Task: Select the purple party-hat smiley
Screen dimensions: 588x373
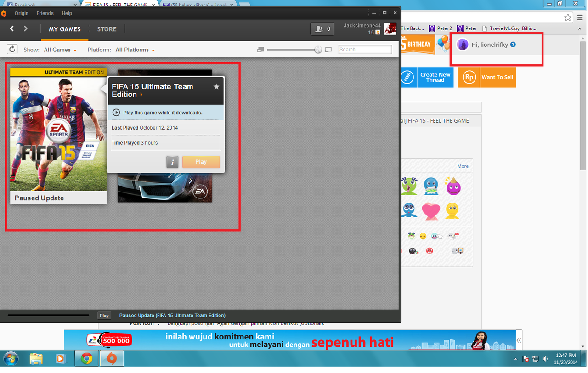Action: pyautogui.click(x=453, y=186)
